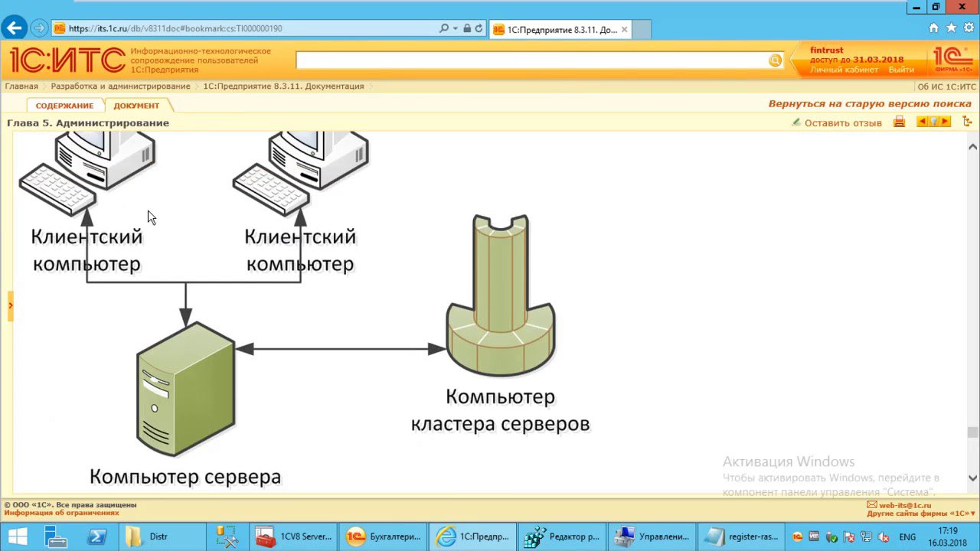Open Об ИС 1С:ИТС link
The width and height of the screenshot is (980, 551).
click(x=947, y=86)
